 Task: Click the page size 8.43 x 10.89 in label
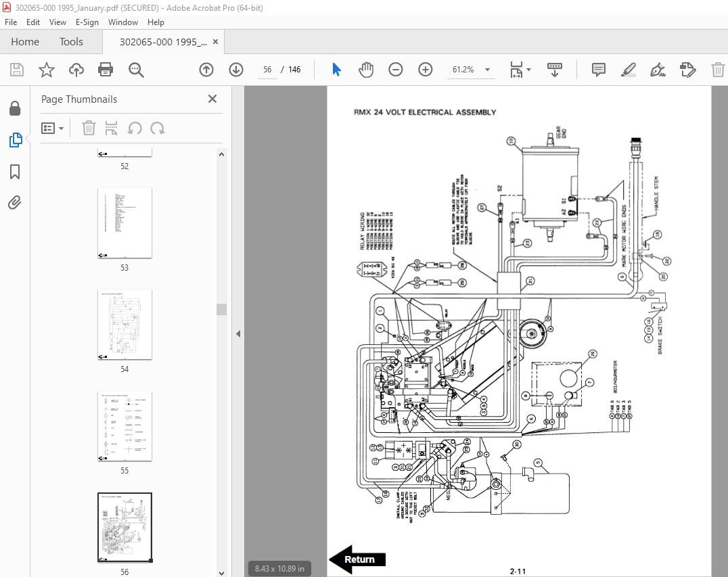pyautogui.click(x=279, y=569)
